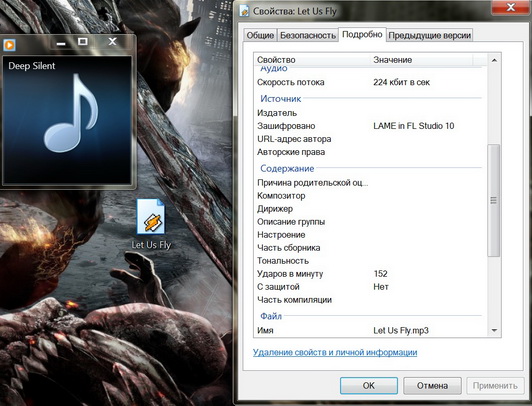The height and width of the screenshot is (406, 532).
Task: Click the Свойство column header
Action: [311, 60]
